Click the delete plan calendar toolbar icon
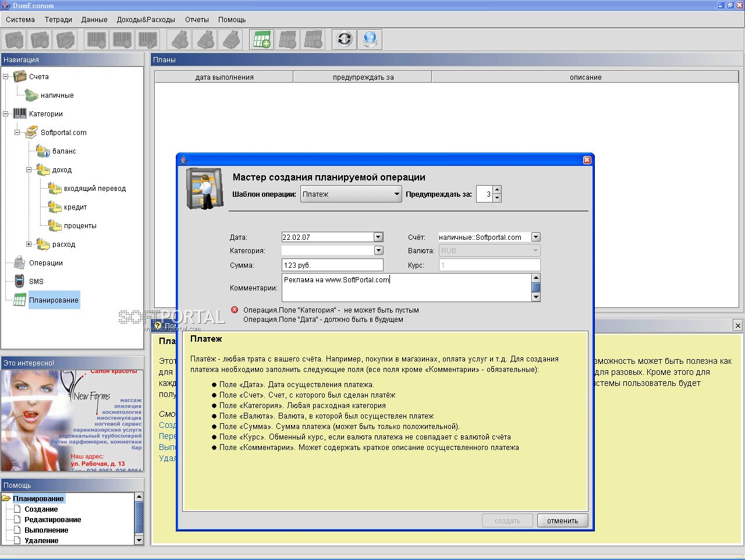 pyautogui.click(x=313, y=40)
